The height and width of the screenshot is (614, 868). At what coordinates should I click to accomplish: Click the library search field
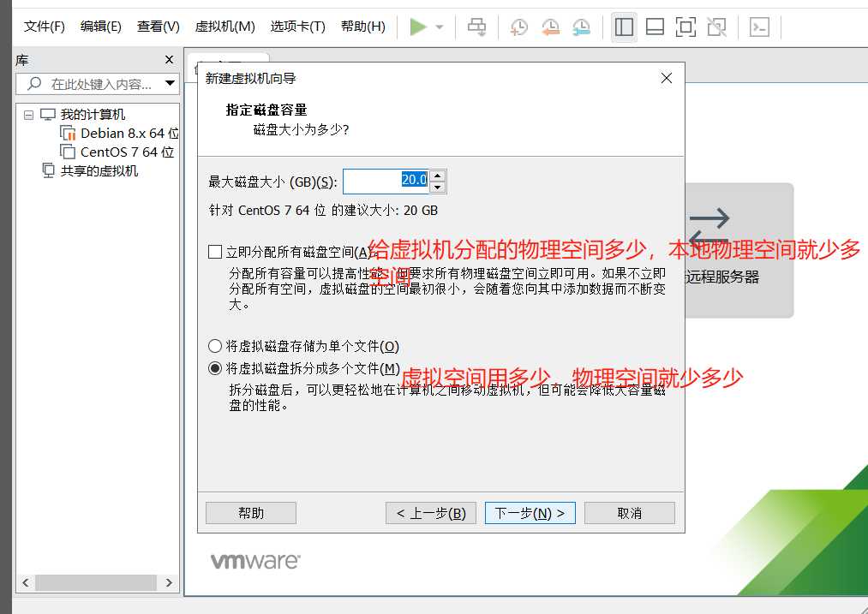coord(98,84)
